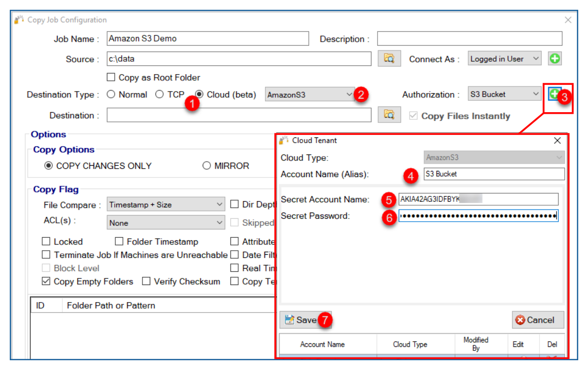Edit the Account Name (Alias) field
588x370 pixels.
coord(494,174)
